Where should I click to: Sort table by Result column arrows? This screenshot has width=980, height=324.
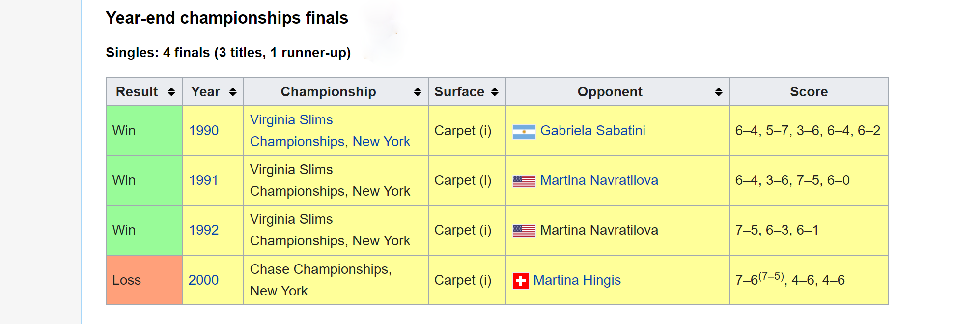pyautogui.click(x=171, y=92)
